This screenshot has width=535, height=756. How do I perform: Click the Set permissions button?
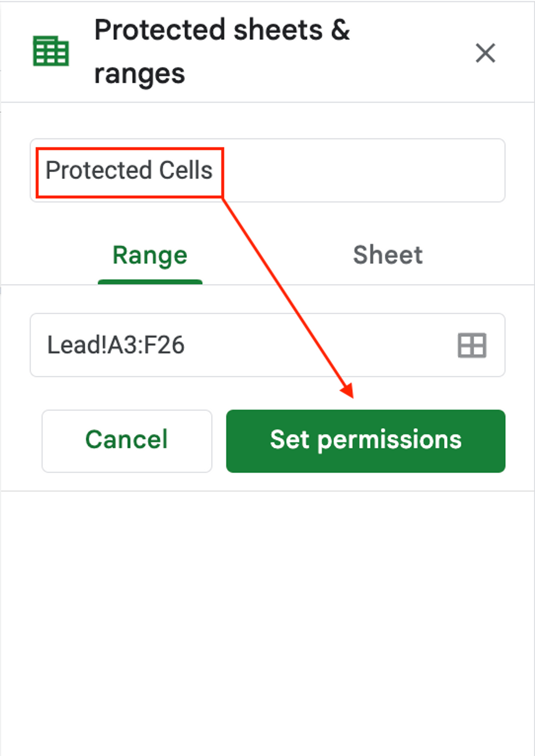coord(365,440)
